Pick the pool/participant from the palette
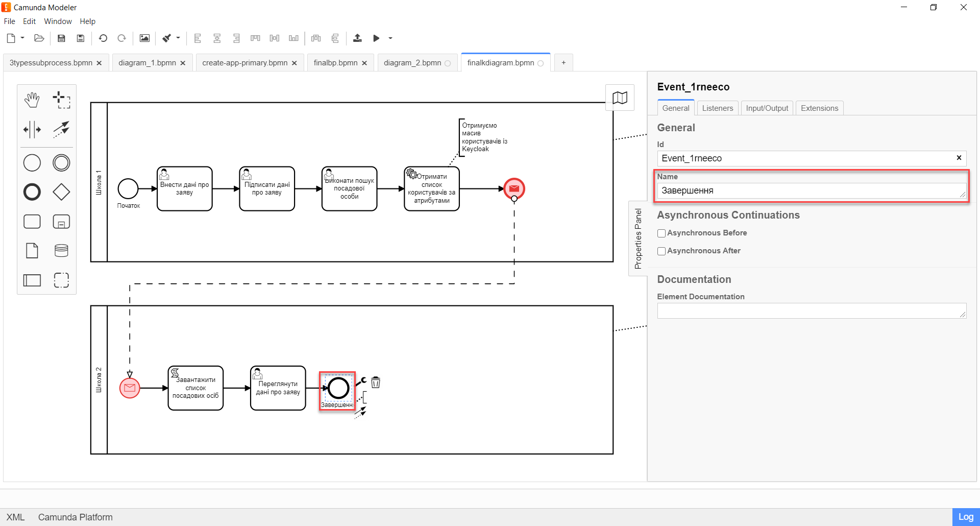The width and height of the screenshot is (980, 526). click(32, 280)
